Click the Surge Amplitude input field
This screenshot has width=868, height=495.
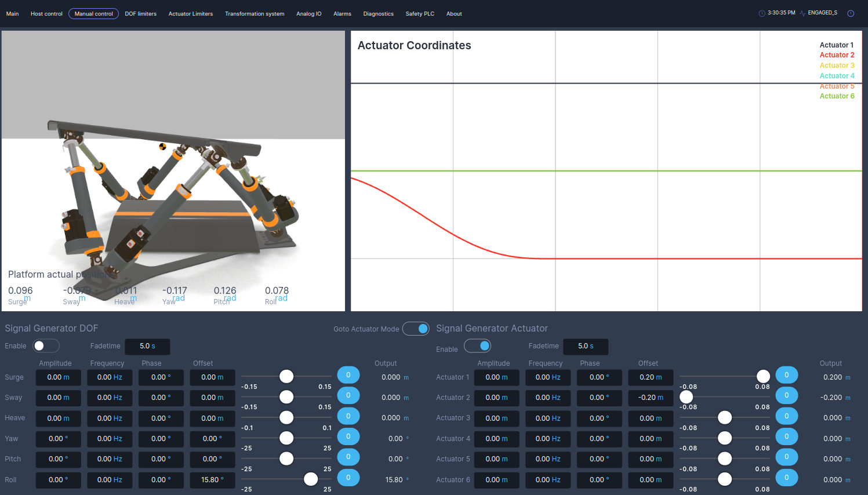58,377
